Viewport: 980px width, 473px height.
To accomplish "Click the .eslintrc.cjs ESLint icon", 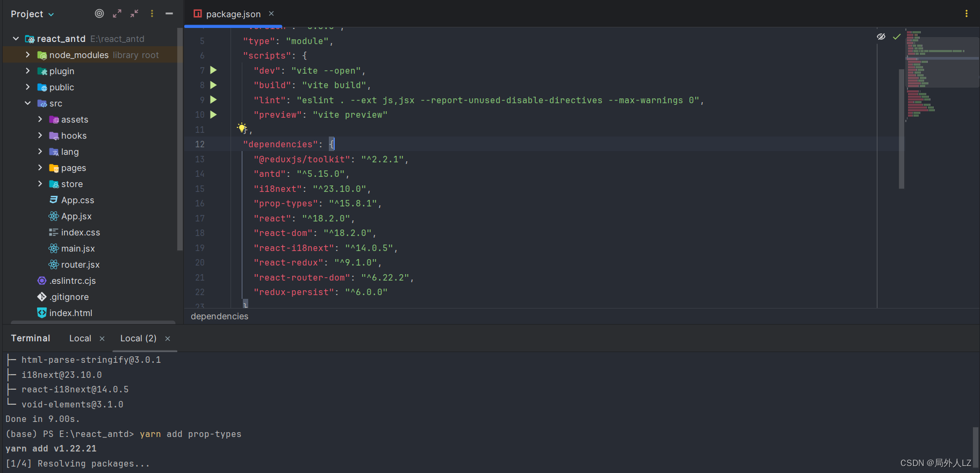I will [x=42, y=281].
